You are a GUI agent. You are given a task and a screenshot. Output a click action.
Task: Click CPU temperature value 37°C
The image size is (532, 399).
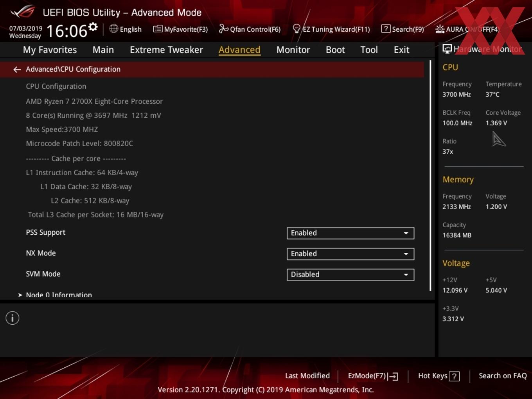click(492, 94)
